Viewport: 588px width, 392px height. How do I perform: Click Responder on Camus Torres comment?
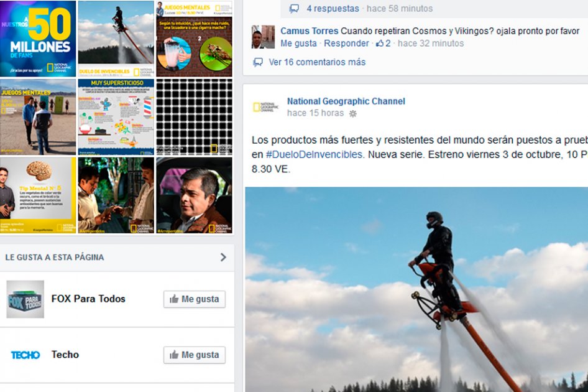click(x=346, y=44)
